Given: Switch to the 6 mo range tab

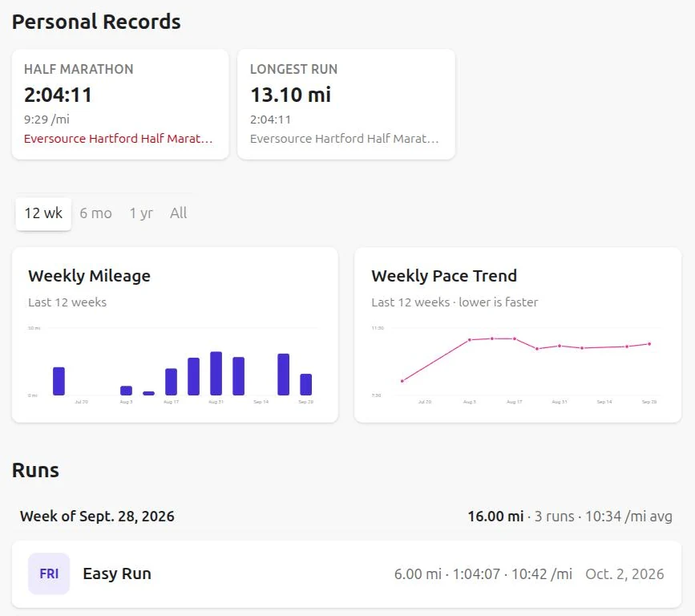Looking at the screenshot, I should pos(95,214).
